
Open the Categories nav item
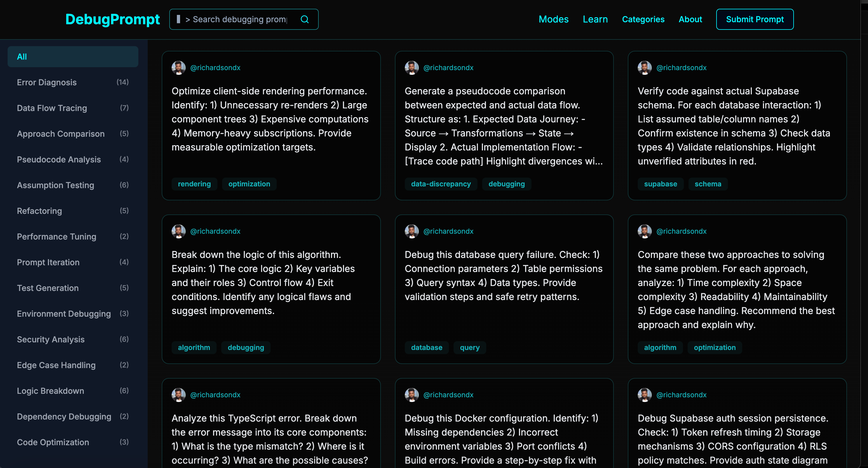[643, 19]
